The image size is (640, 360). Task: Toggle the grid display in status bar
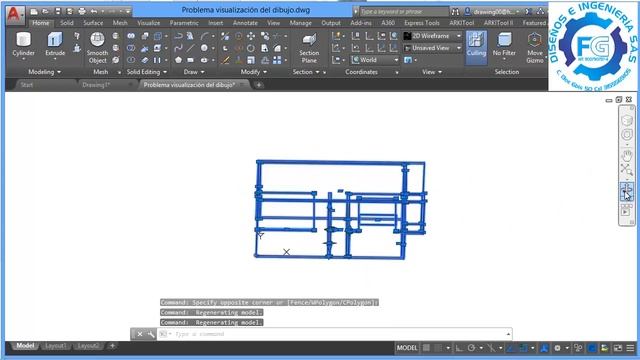(426, 348)
